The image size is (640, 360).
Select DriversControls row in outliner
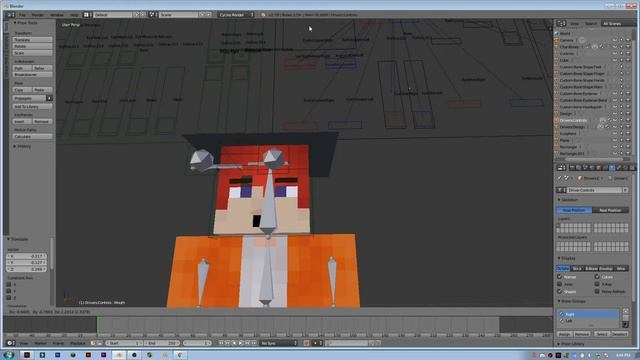[573, 120]
